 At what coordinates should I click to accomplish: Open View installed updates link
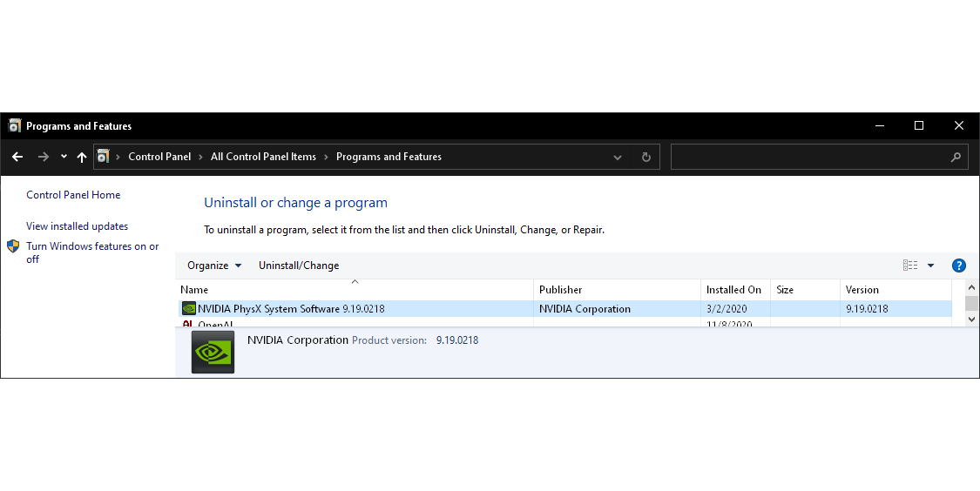[77, 226]
